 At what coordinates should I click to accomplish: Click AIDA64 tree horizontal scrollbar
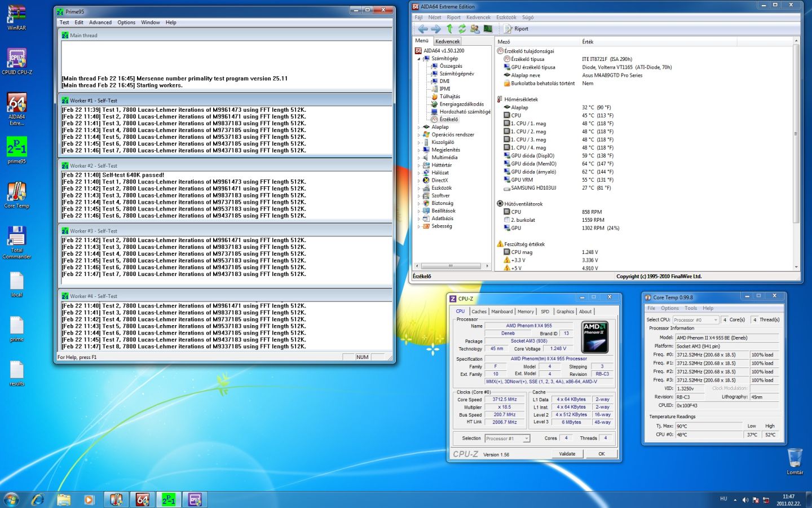451,266
